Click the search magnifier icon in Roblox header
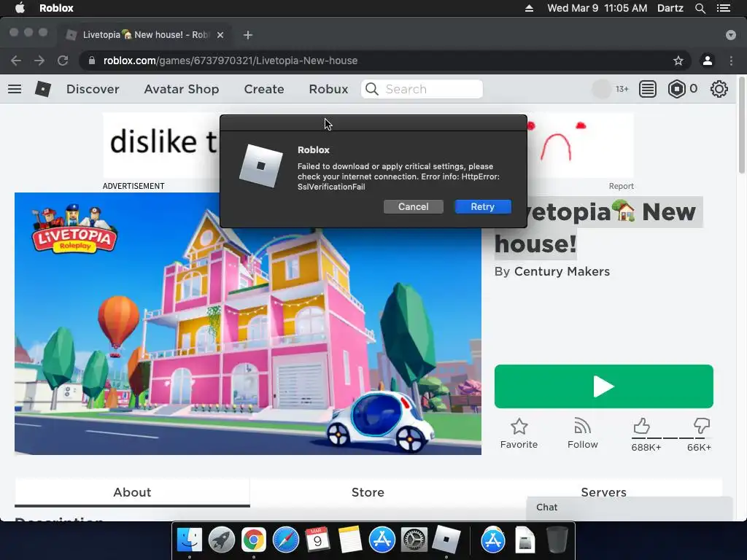This screenshot has height=560, width=747. [x=372, y=89]
